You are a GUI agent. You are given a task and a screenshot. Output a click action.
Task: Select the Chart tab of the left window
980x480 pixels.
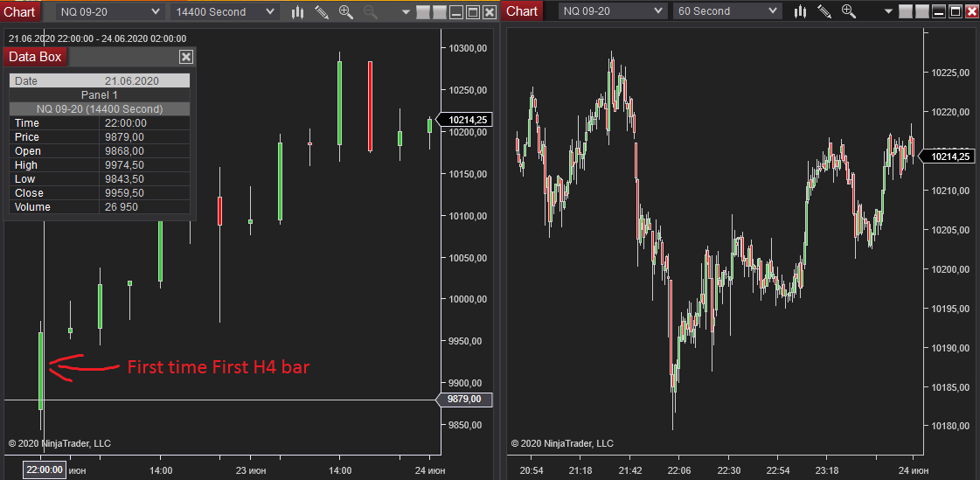[20, 11]
